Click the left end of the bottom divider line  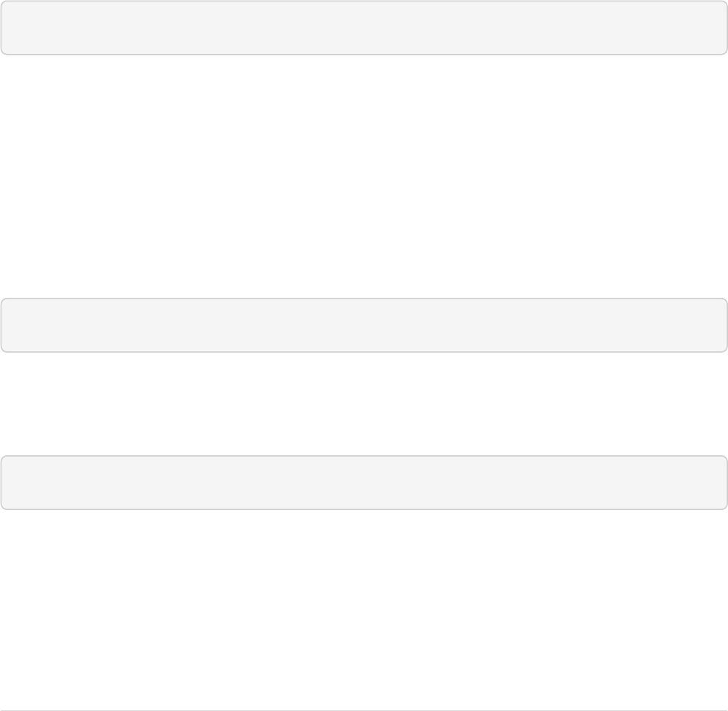pos(4,710)
